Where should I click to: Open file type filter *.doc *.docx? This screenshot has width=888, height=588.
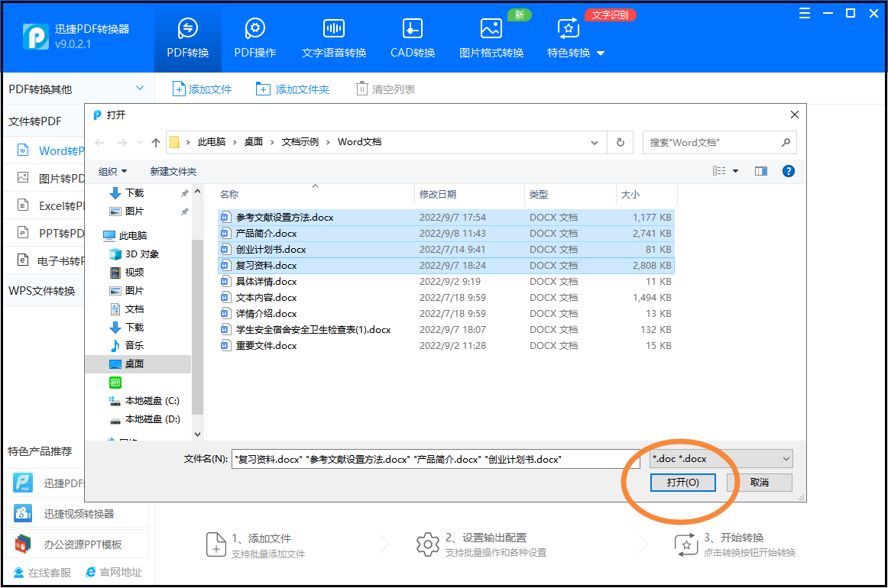pos(721,459)
